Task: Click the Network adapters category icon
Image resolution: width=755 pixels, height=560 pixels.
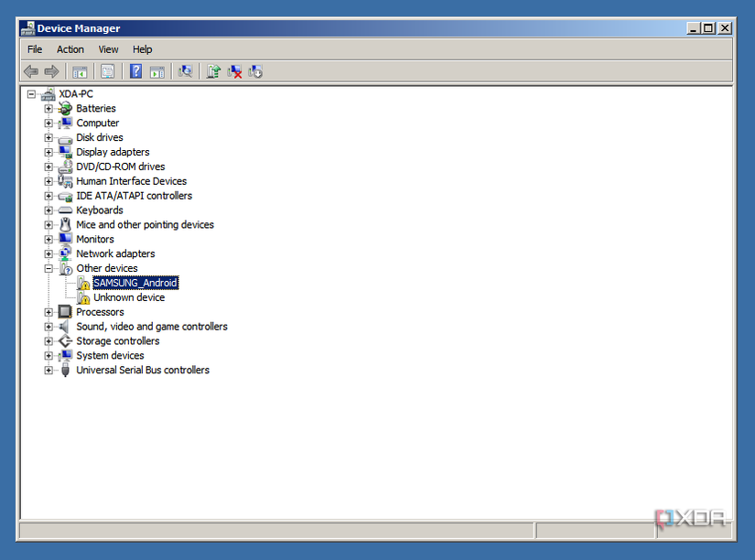Action: [65, 253]
